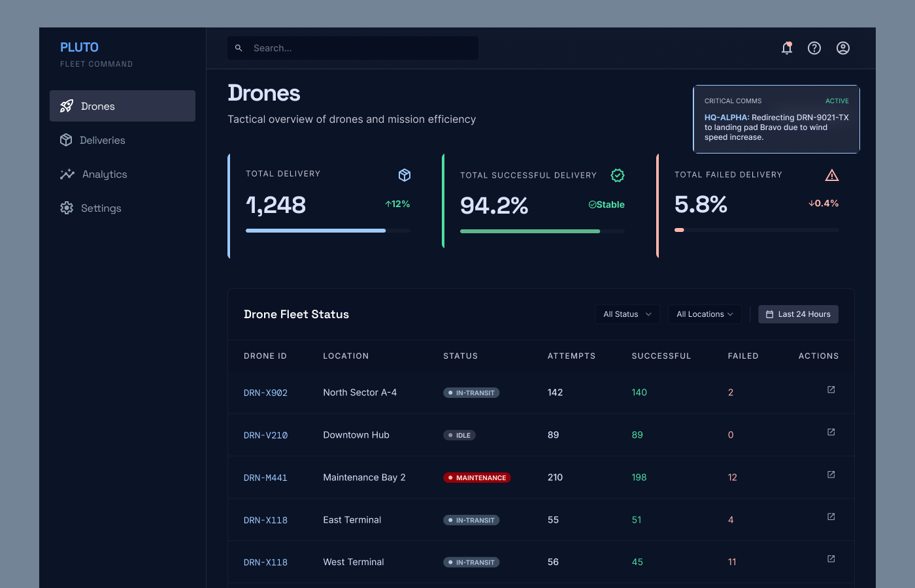The width and height of the screenshot is (915, 588).
Task: Click the cube icon on Total Delivery card
Action: [405, 175]
